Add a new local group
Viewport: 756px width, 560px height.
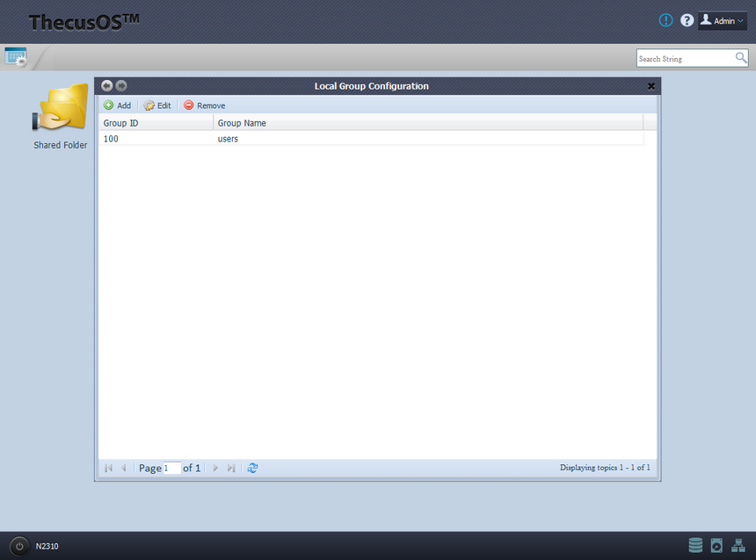point(117,105)
